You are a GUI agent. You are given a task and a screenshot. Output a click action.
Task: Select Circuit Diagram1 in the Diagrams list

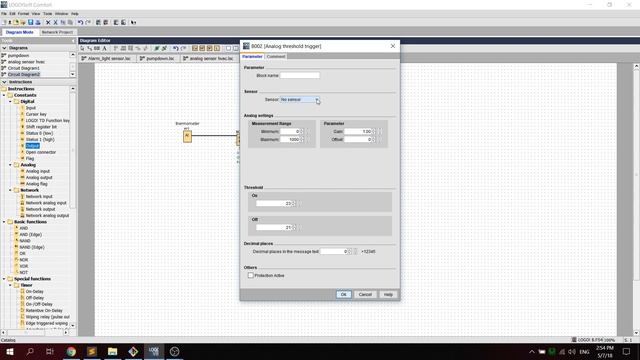click(24, 68)
